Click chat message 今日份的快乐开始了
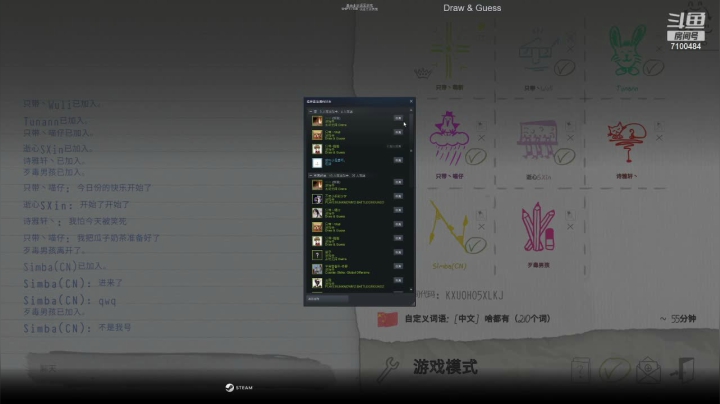The height and width of the screenshot is (404, 720). tap(114, 188)
